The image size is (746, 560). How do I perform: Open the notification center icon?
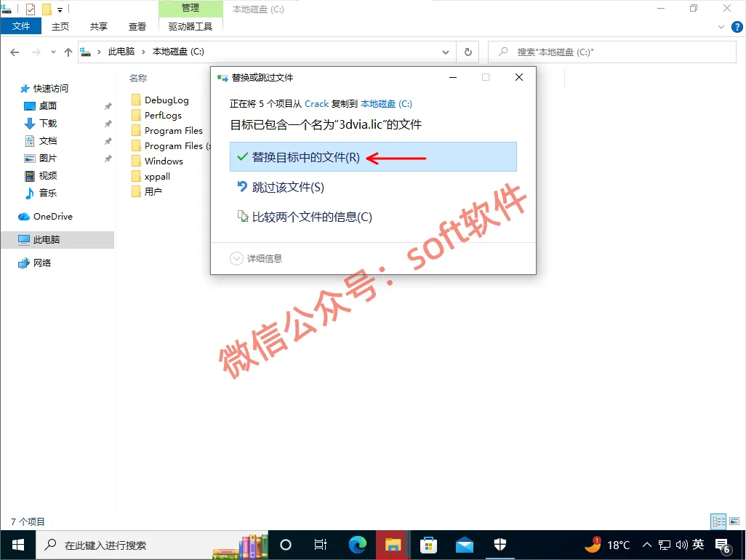(723, 546)
